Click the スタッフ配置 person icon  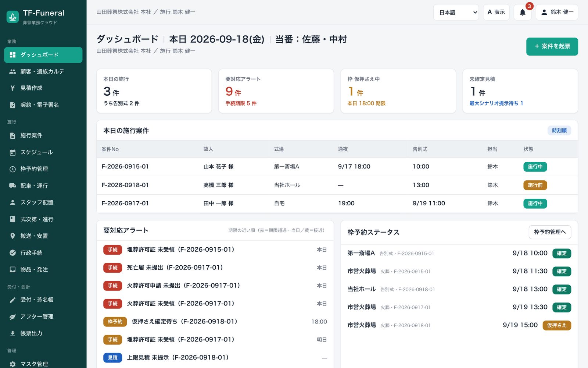tap(12, 202)
